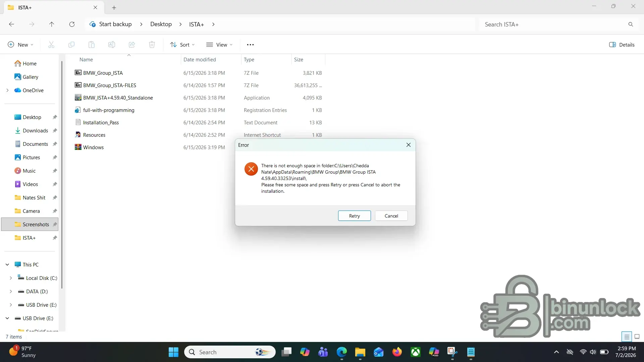Expand the DATA (D:) drive node
Image resolution: width=644 pixels, height=362 pixels.
11,291
